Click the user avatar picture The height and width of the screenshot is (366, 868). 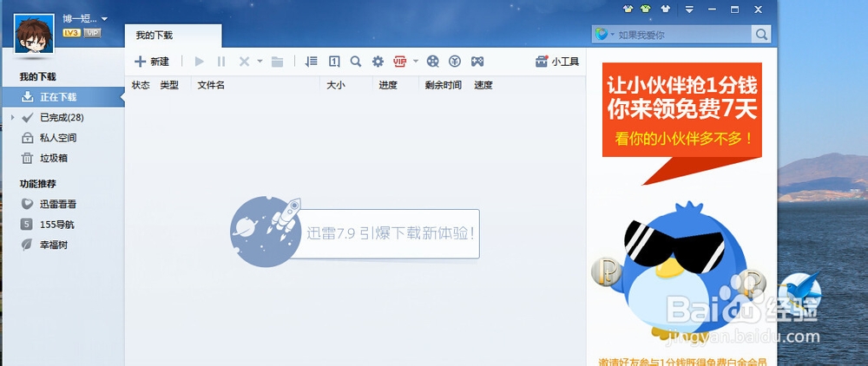pos(34,34)
